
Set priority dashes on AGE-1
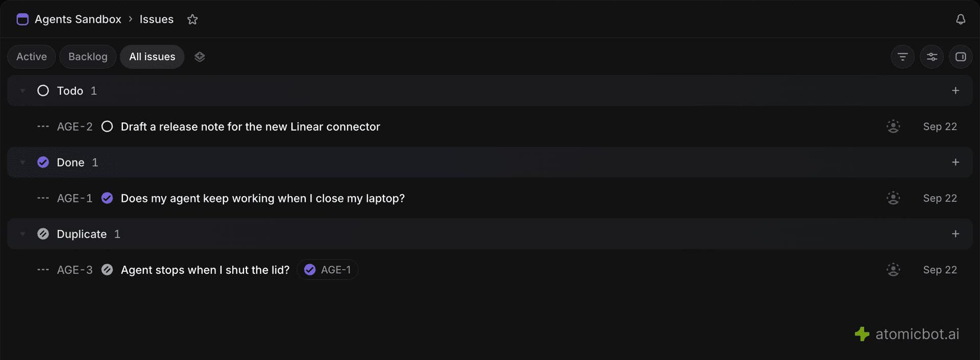(x=43, y=198)
